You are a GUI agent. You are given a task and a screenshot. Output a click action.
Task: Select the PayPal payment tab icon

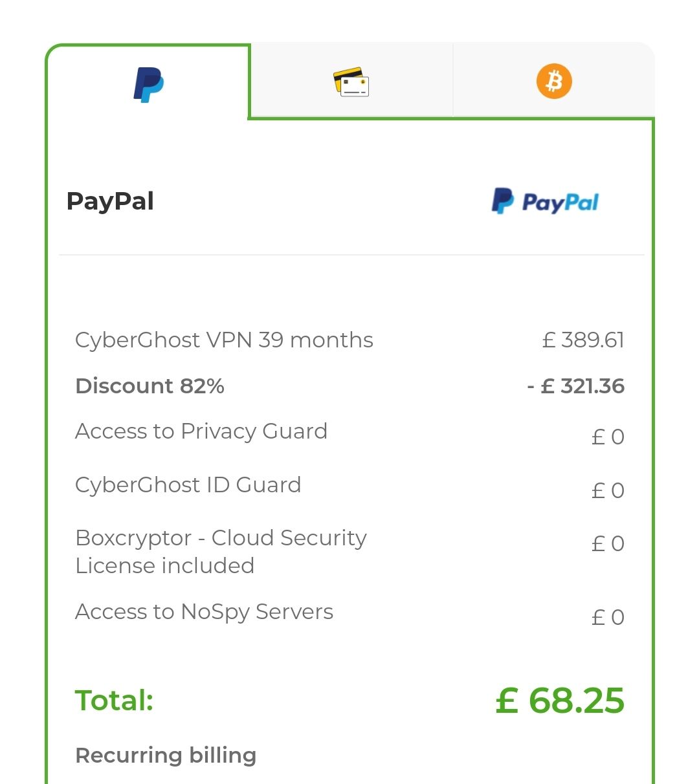[x=149, y=85]
